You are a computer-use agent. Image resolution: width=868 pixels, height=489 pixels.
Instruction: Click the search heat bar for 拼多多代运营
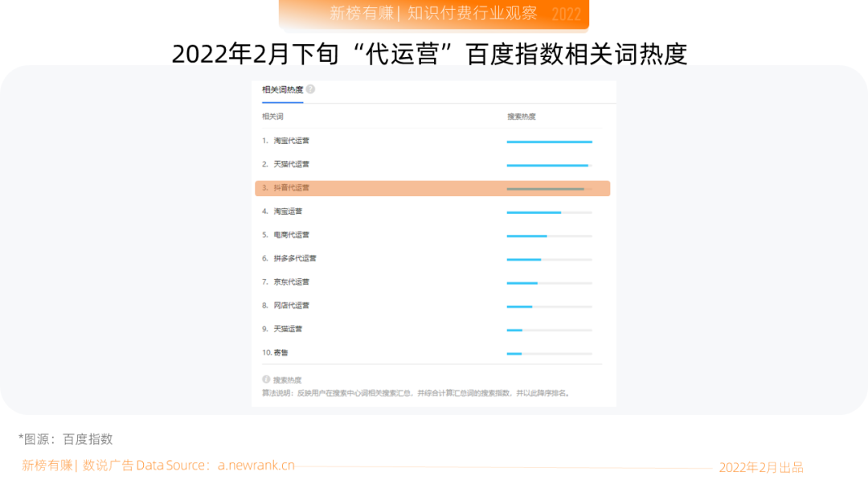click(549, 259)
